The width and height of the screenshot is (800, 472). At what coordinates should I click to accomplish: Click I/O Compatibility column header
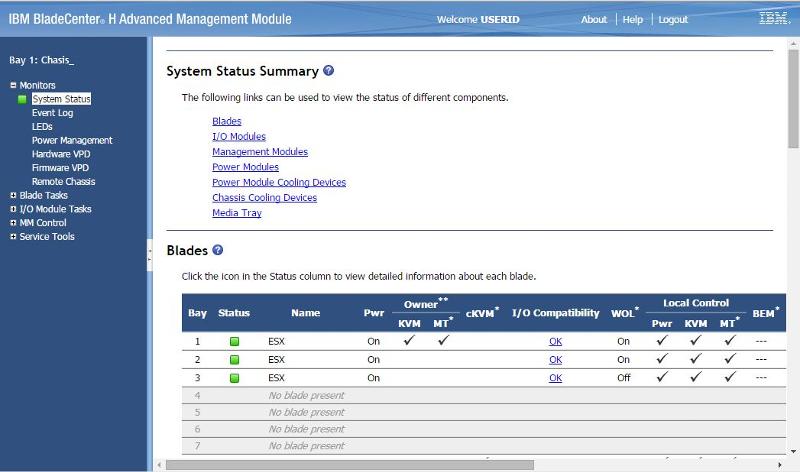(556, 313)
